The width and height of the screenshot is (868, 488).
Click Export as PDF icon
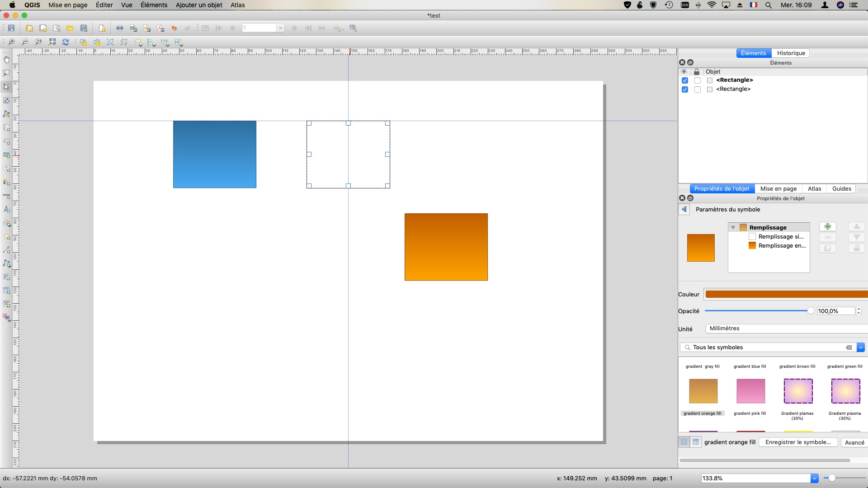[x=160, y=28]
